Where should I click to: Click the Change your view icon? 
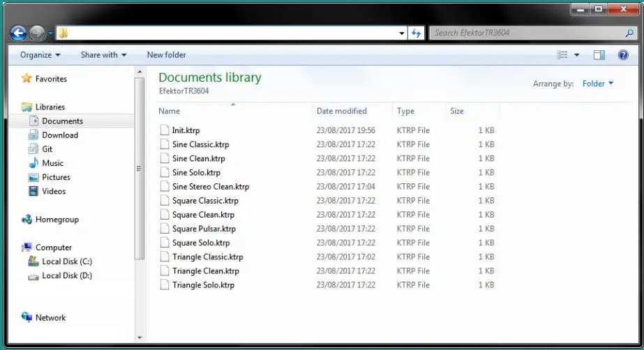tap(562, 55)
